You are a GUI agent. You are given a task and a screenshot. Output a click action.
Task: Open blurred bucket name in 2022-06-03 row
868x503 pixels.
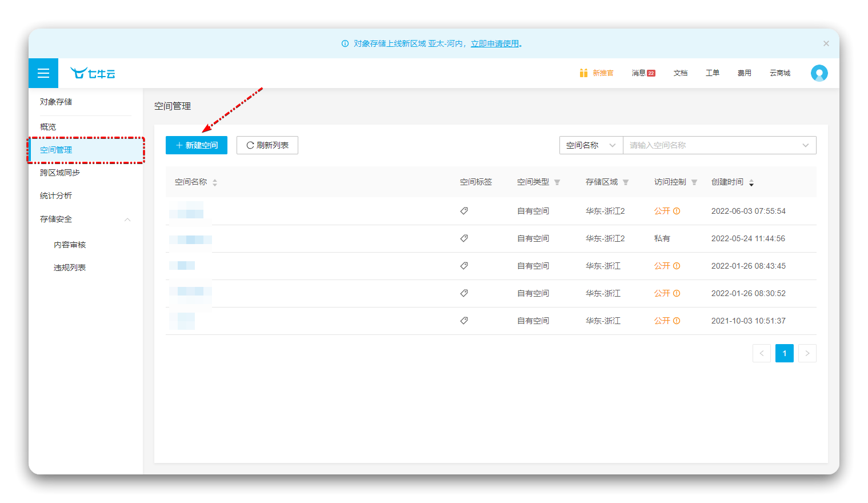tap(186, 210)
